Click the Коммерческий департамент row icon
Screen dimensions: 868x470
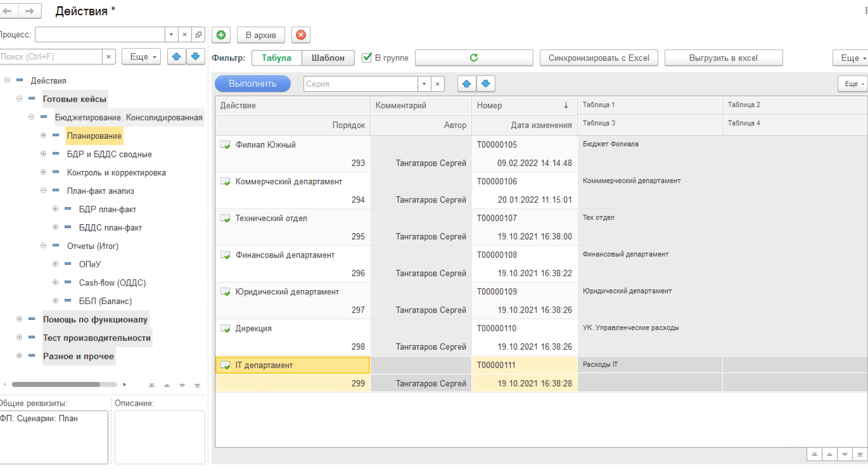coord(225,182)
